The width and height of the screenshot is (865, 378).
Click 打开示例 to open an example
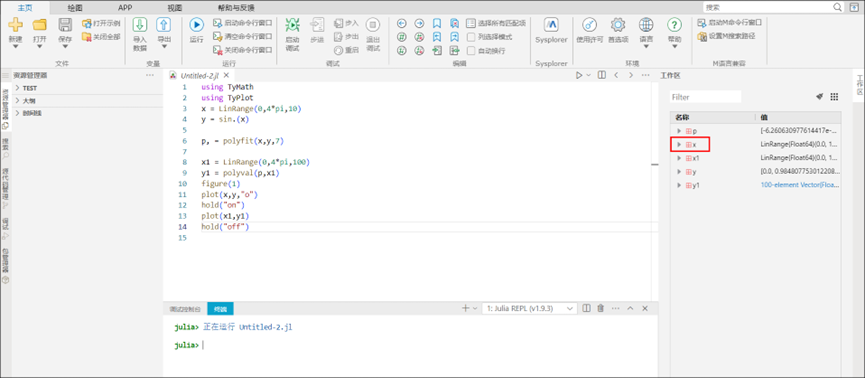(101, 23)
